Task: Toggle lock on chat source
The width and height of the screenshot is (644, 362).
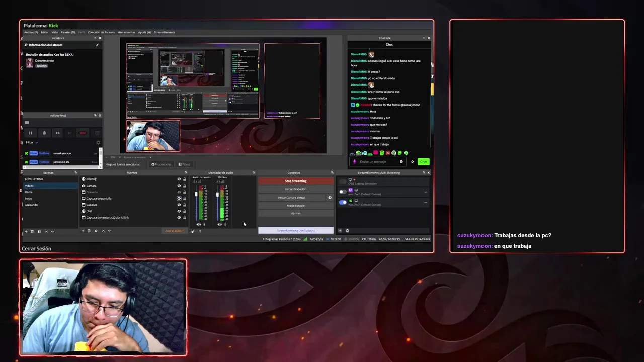Action: point(184,211)
